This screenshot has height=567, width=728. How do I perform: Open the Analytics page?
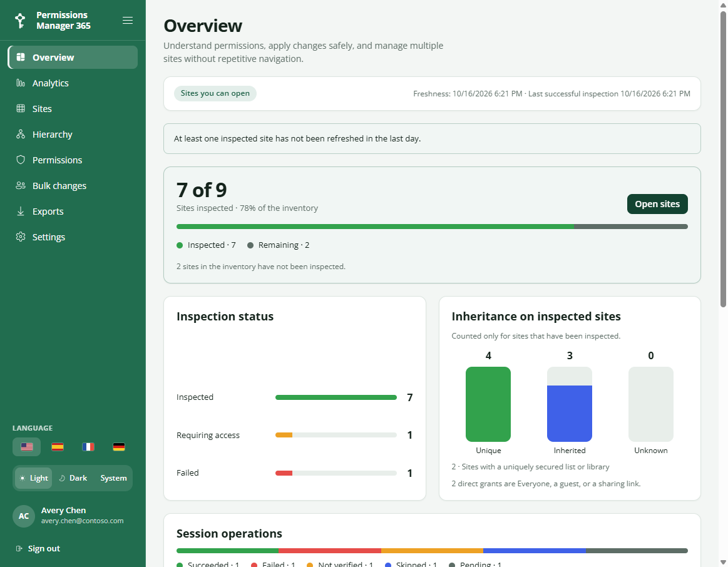pyautogui.click(x=73, y=83)
